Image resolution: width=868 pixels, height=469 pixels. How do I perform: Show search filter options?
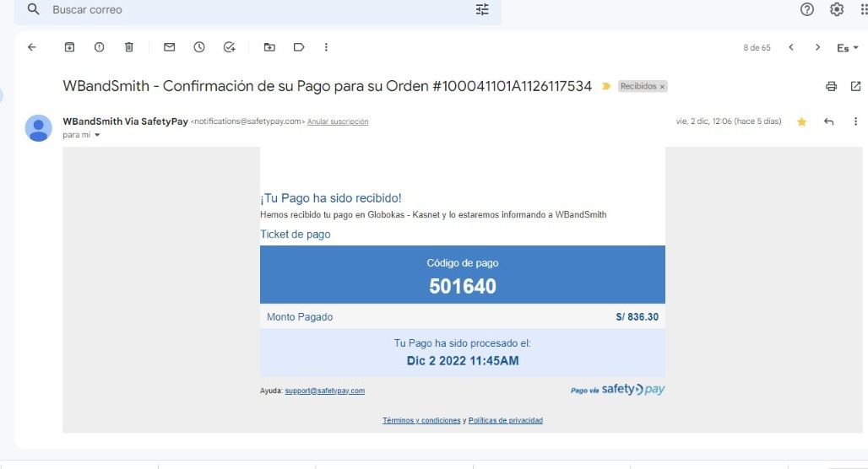(x=482, y=9)
